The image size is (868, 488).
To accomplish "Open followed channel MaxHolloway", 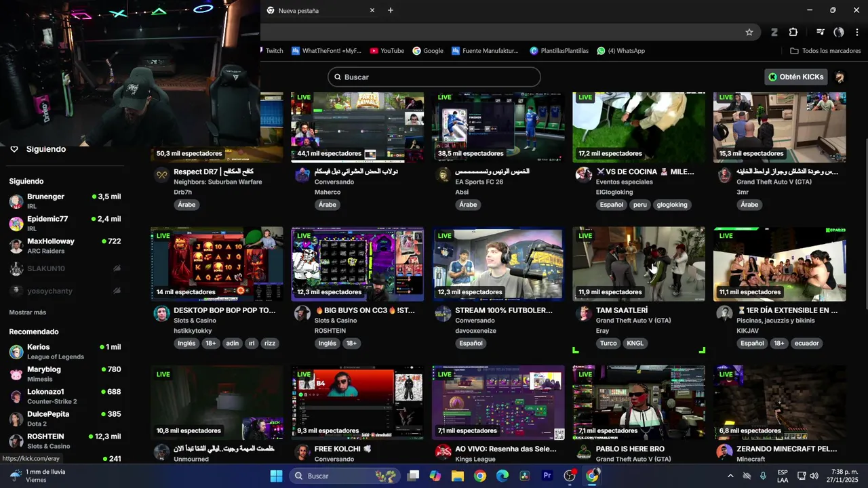I will tap(64, 245).
